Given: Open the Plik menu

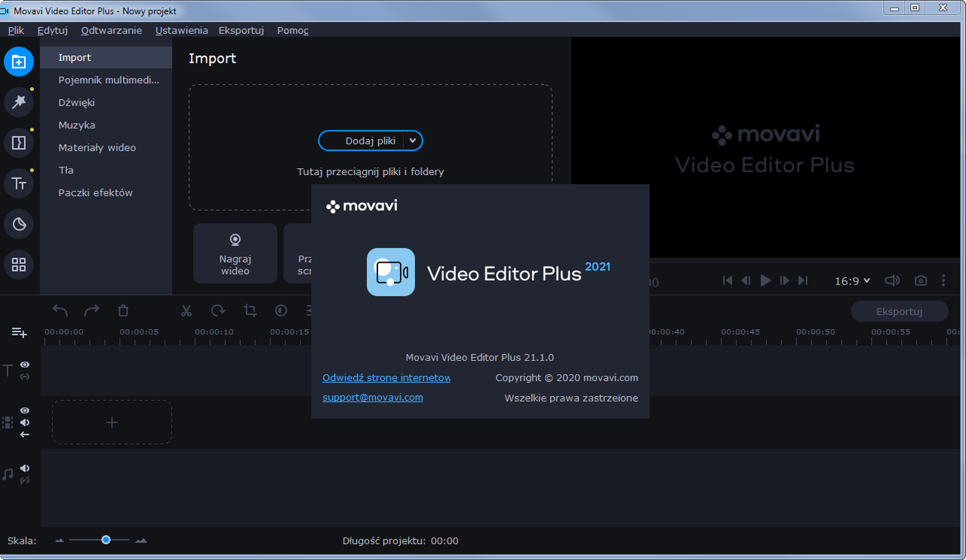Looking at the screenshot, I should (16, 30).
